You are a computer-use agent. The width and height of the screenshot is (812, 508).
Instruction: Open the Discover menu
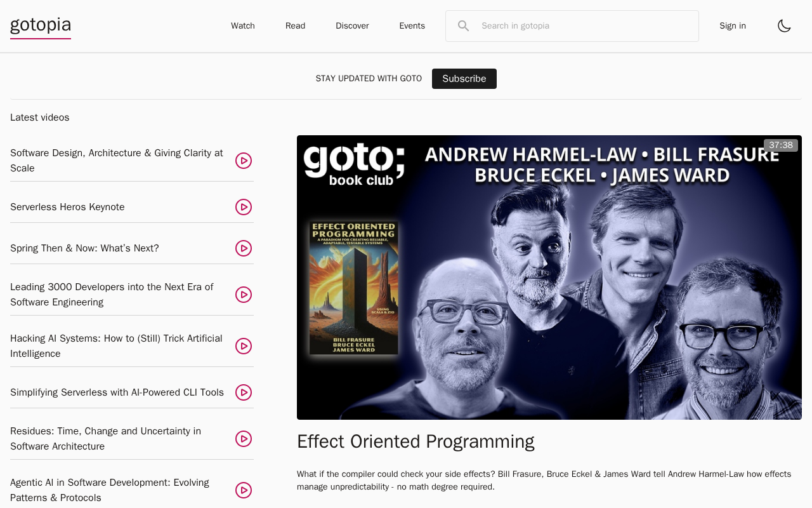click(x=352, y=26)
